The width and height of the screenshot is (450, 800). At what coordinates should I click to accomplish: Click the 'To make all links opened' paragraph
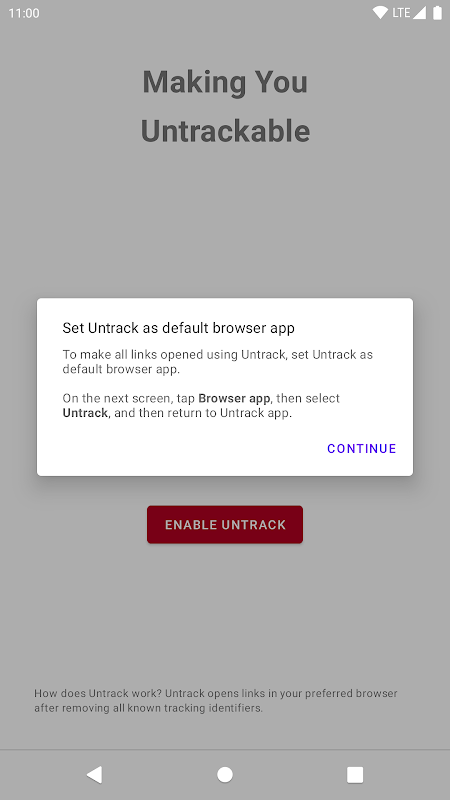[218, 362]
